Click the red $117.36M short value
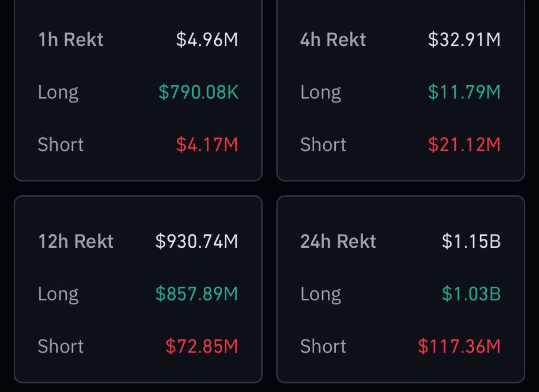 pyautogui.click(x=459, y=346)
